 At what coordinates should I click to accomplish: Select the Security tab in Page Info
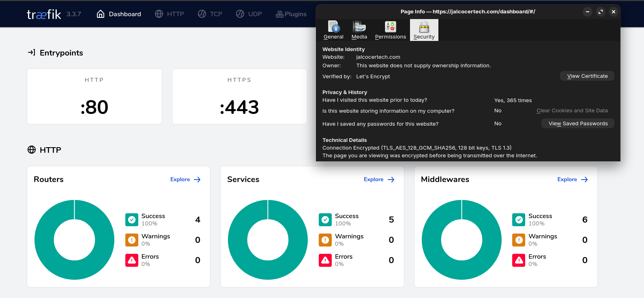(424, 30)
